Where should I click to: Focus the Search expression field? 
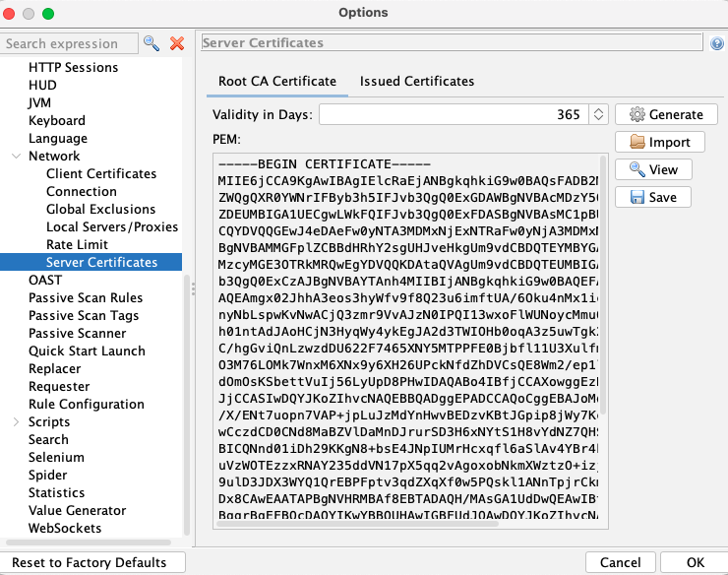pyautogui.click(x=69, y=43)
